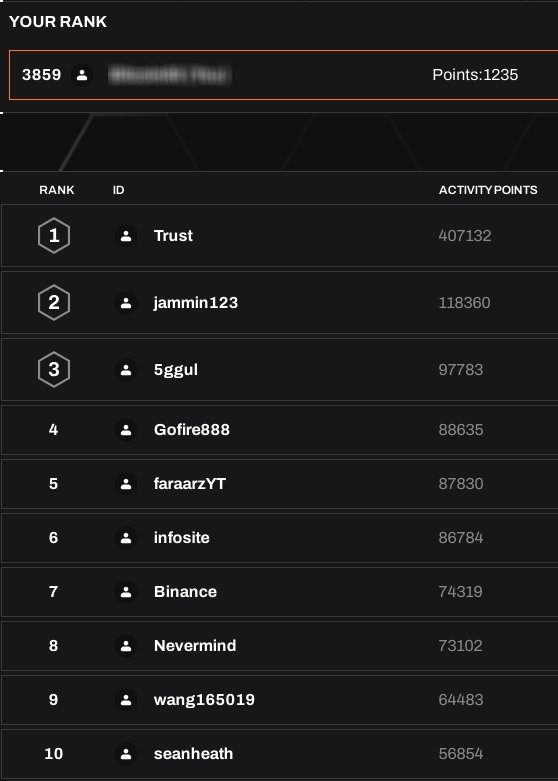The width and height of the screenshot is (558, 781).
Task: Open wang165019's profile name
Action: pyautogui.click(x=204, y=700)
